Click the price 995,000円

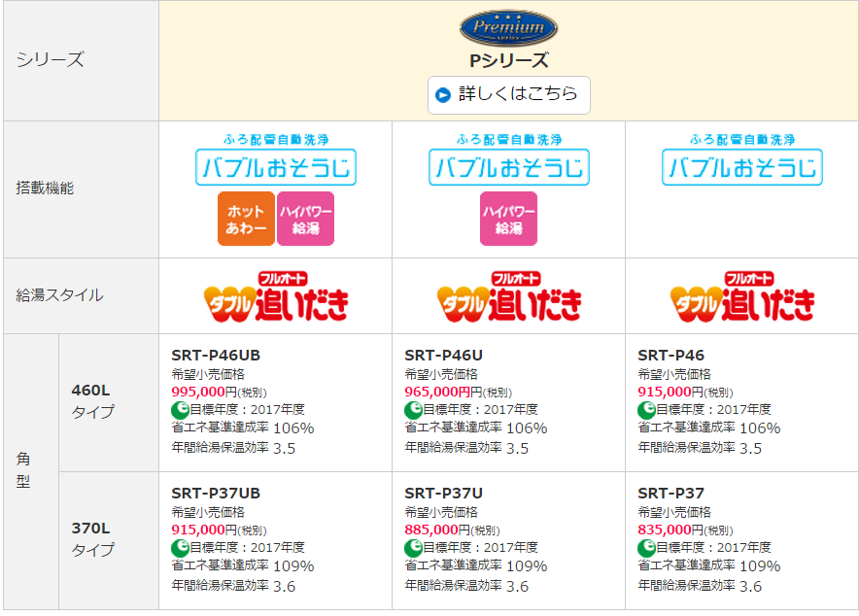204,393
